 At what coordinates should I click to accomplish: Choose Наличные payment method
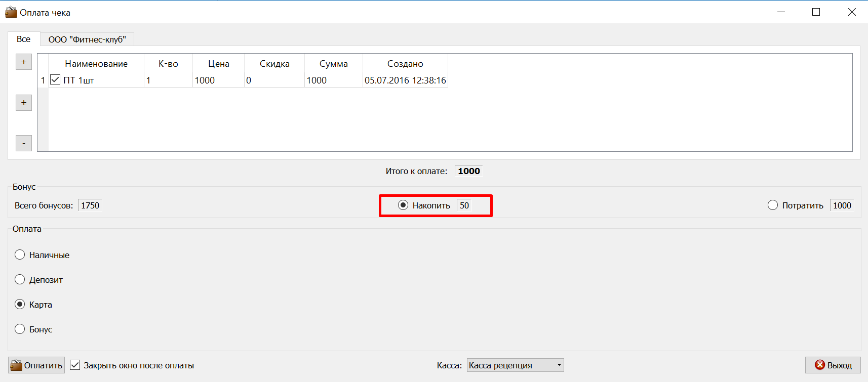tap(20, 254)
